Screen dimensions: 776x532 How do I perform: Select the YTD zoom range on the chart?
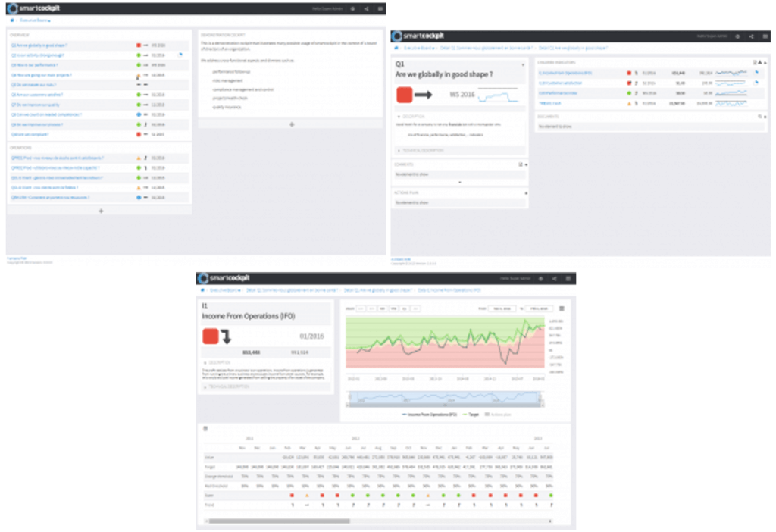click(x=394, y=308)
